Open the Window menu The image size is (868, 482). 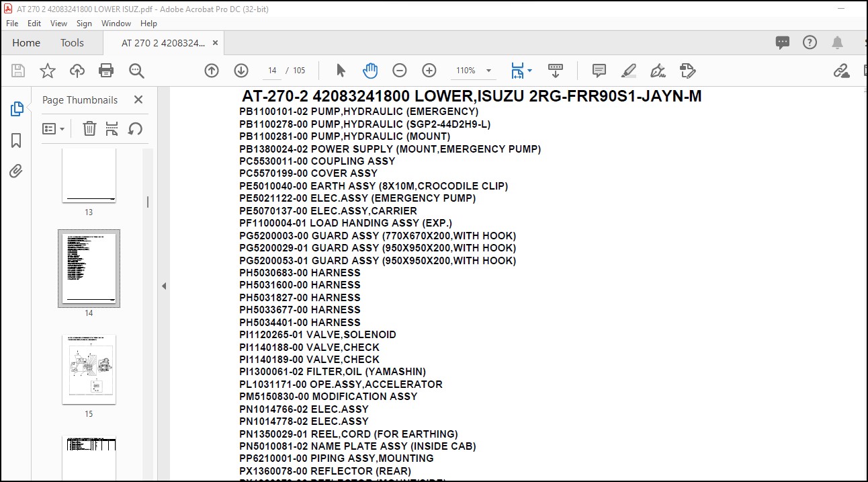pyautogui.click(x=116, y=23)
